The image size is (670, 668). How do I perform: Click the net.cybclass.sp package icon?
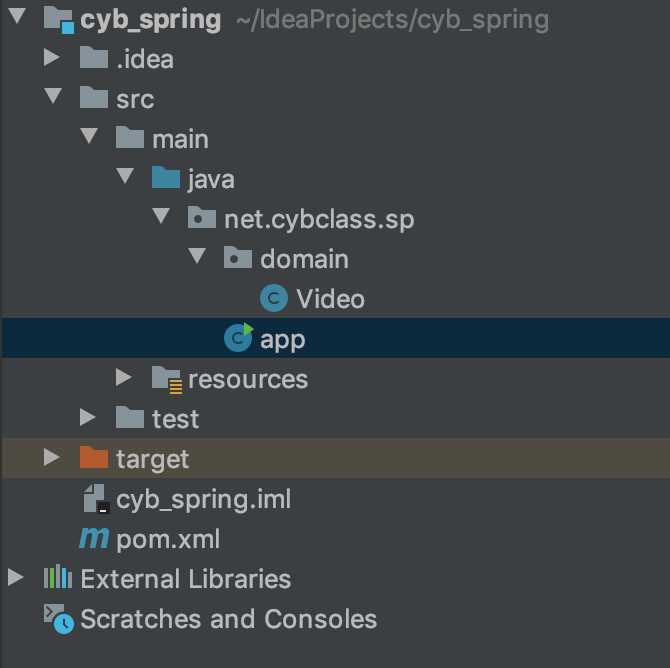[202, 217]
